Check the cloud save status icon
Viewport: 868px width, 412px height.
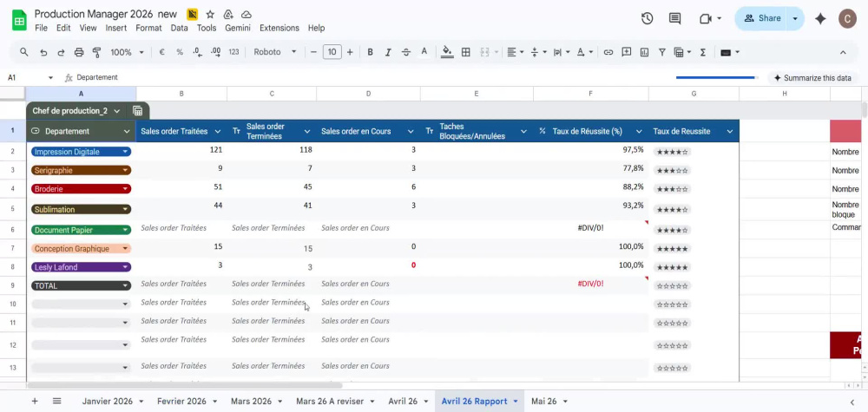(247, 15)
